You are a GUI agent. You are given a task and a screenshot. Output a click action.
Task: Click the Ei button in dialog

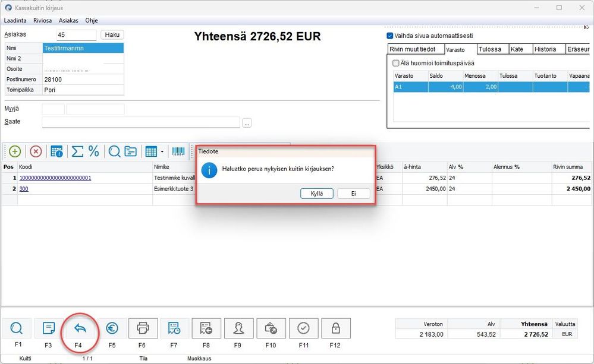pyautogui.click(x=353, y=194)
